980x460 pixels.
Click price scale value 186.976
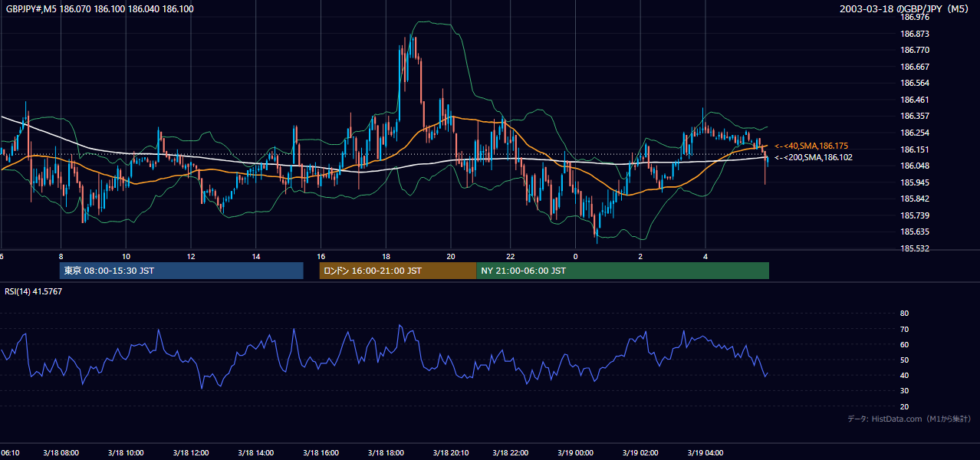915,17
